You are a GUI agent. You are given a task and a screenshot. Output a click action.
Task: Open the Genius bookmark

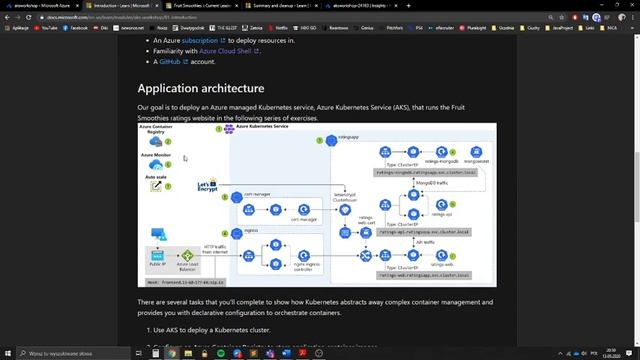(364, 28)
